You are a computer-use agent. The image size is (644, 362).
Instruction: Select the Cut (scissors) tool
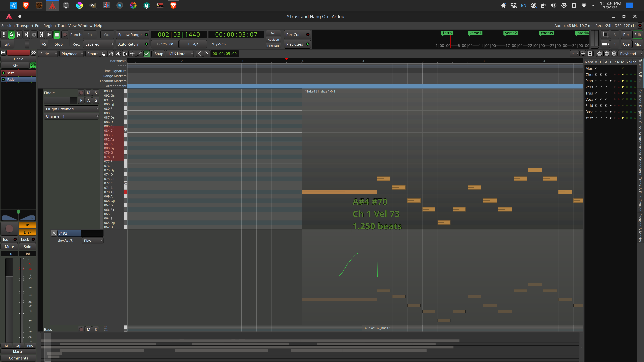tap(118, 54)
